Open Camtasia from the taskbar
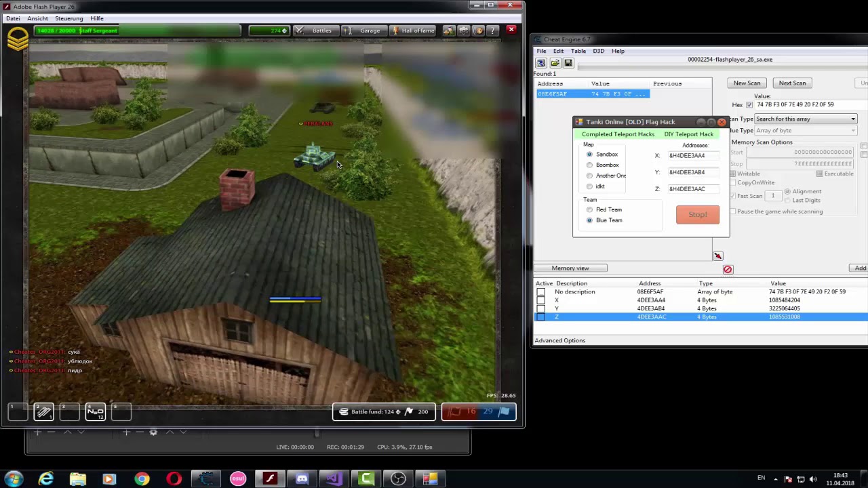This screenshot has height=488, width=868. 366,479
